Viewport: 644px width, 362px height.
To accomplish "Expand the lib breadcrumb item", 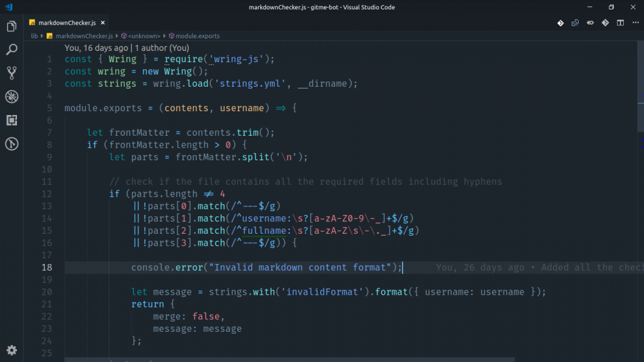I will coord(35,36).
